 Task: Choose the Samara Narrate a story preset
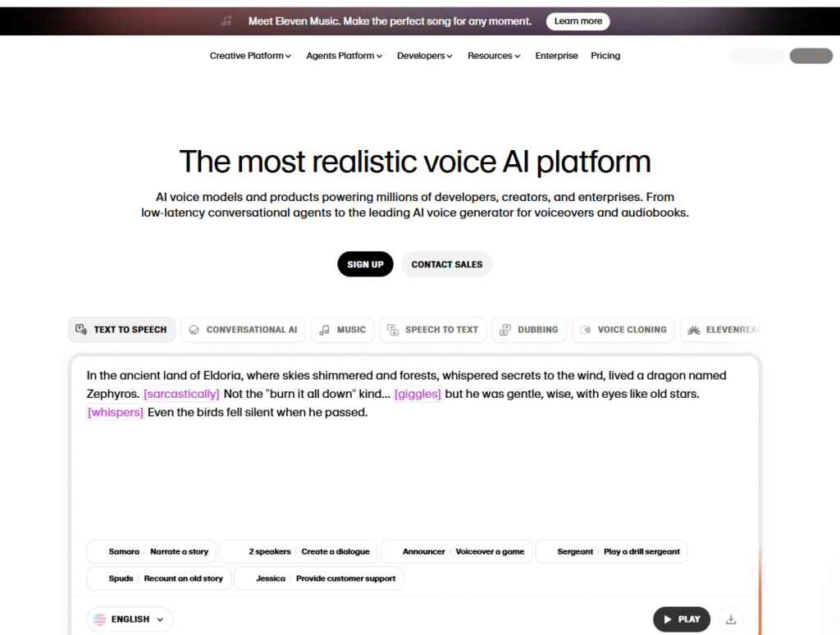coord(152,551)
